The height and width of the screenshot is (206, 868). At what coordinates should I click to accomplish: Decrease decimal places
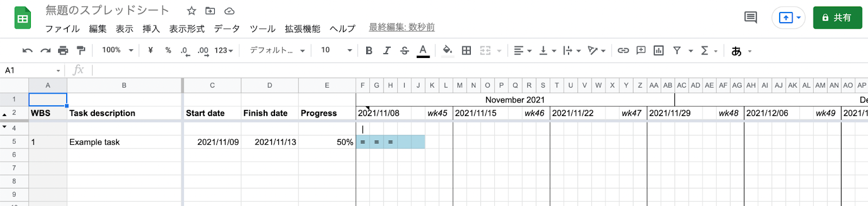(185, 51)
